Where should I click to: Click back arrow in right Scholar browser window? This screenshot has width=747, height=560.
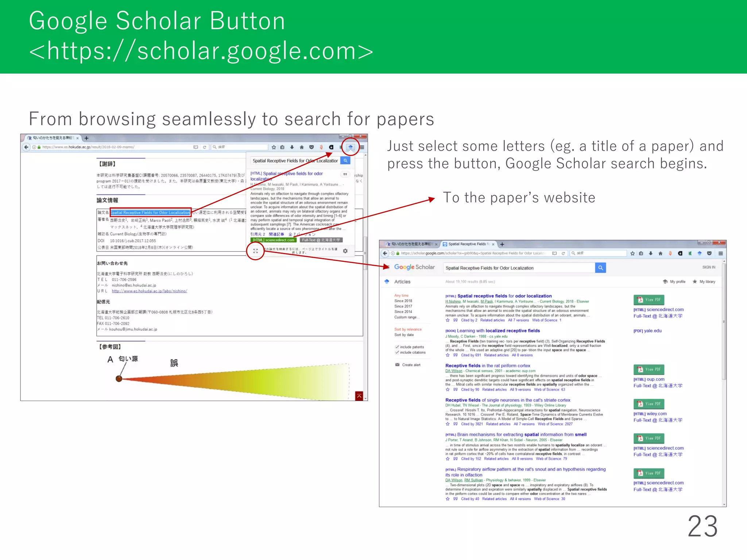pyautogui.click(x=385, y=253)
